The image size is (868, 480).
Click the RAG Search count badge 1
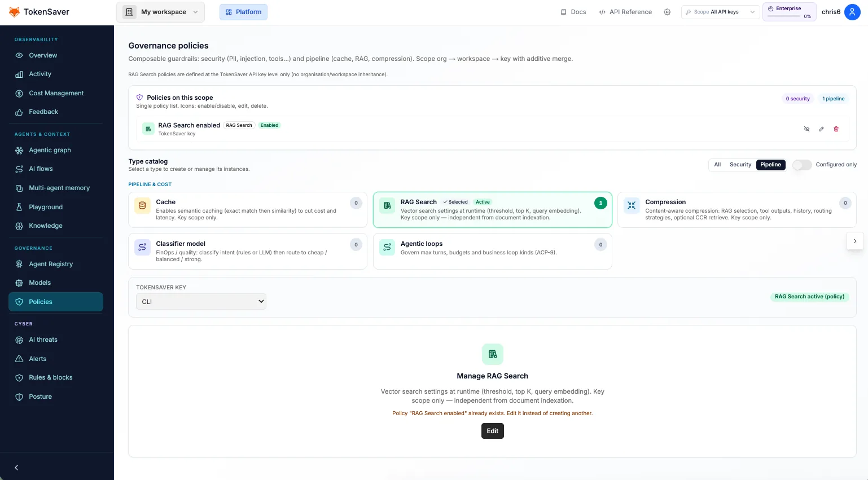pyautogui.click(x=600, y=203)
